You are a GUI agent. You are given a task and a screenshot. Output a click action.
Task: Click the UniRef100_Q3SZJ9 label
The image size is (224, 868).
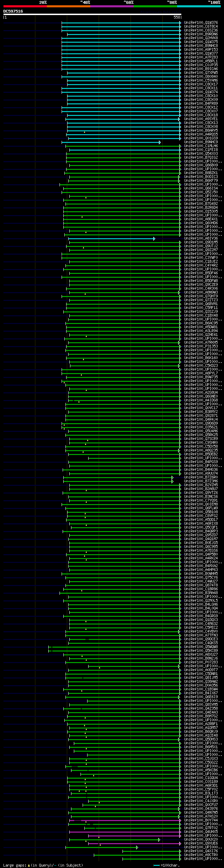201,311
